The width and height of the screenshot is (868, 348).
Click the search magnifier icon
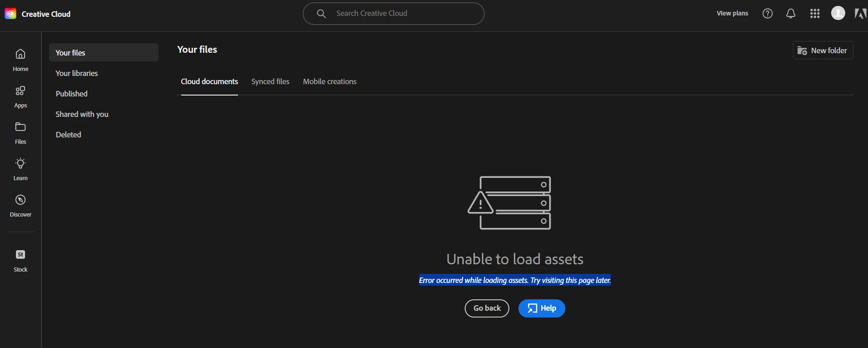point(321,14)
